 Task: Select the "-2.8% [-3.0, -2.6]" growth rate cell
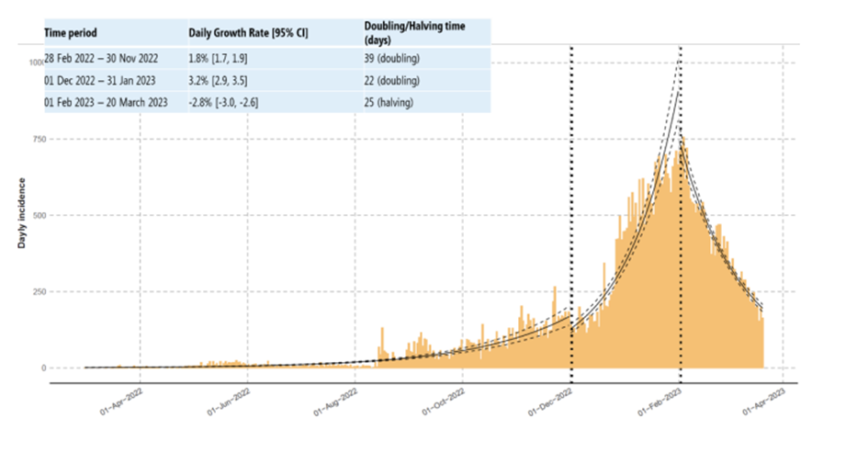pyautogui.click(x=223, y=102)
